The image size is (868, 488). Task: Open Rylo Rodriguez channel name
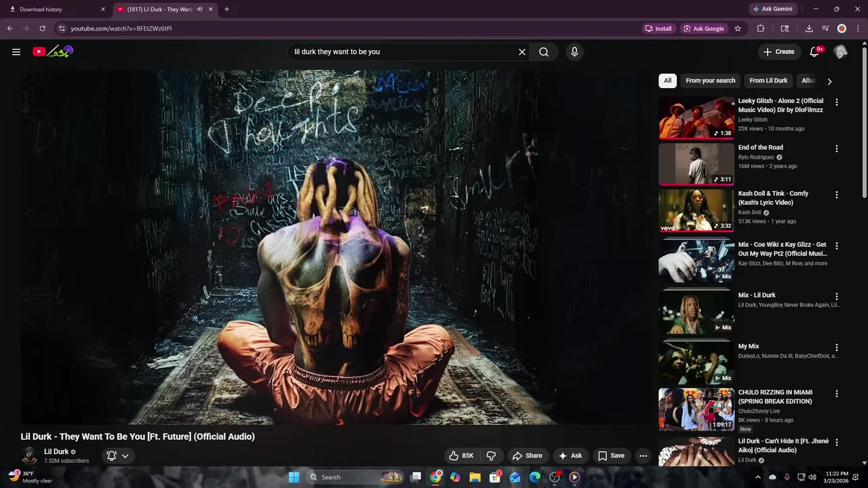pyautogui.click(x=756, y=157)
